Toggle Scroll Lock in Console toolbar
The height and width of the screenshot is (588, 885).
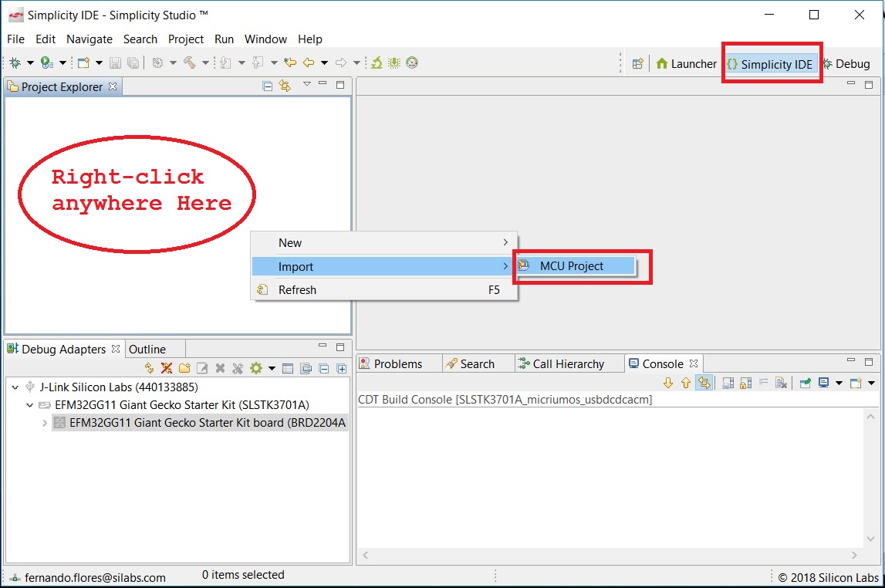point(745,383)
